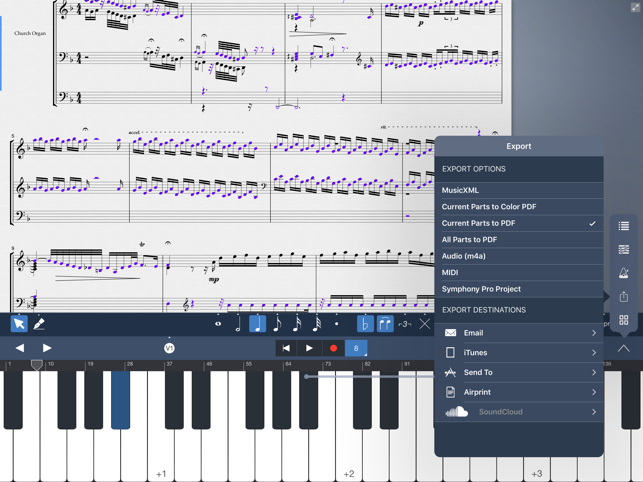643x482 pixels.
Task: Toggle the flat accidental button
Action: click(x=365, y=324)
